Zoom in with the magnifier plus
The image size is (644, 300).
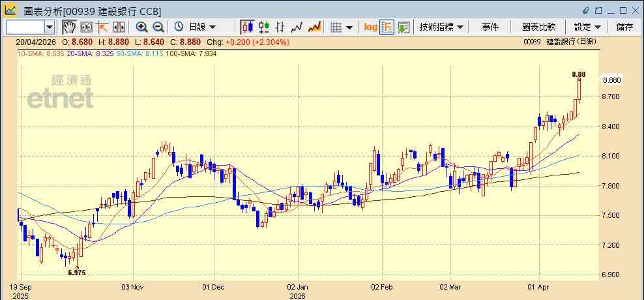coord(141,27)
